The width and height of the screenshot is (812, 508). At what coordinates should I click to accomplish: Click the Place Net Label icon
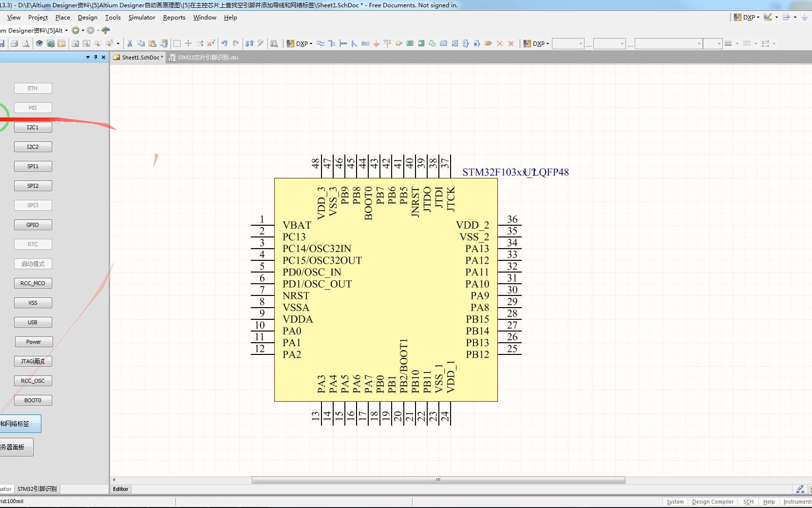(x=365, y=43)
